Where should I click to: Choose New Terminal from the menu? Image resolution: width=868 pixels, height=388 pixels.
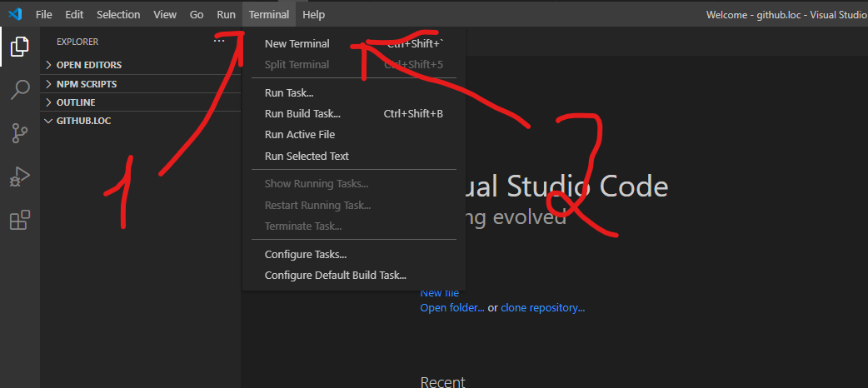[354, 44]
